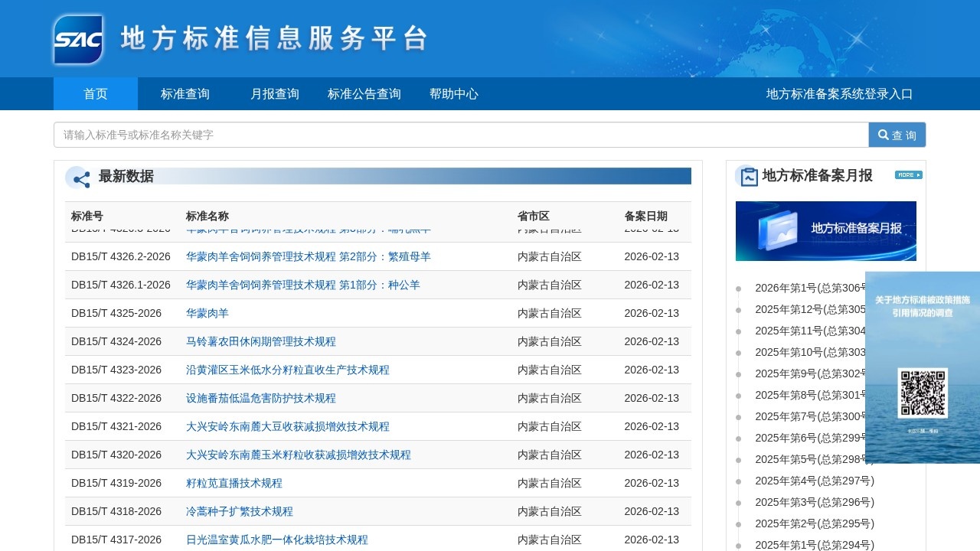Image resolution: width=980 pixels, height=551 pixels.
Task: Open monthly report 2025年第4号(总第297号)
Action: [814, 481]
